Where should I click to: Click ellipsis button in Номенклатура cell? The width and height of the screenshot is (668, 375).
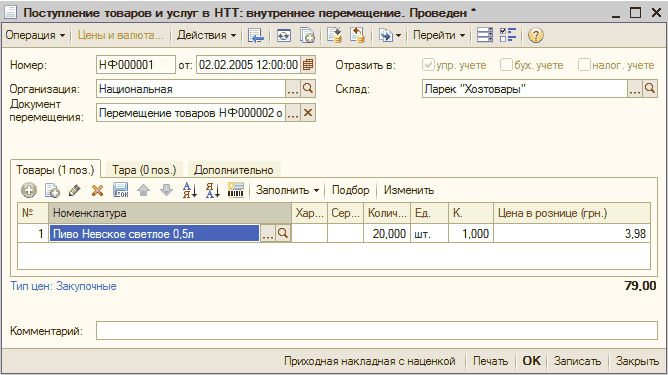tap(268, 234)
